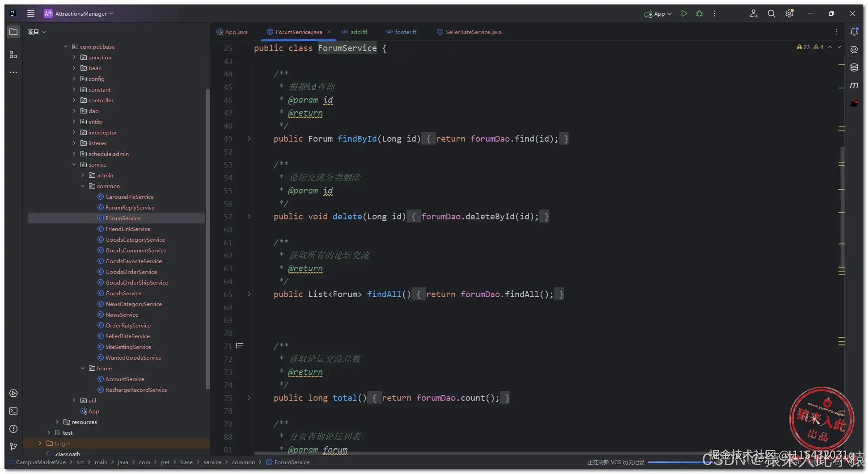Open the Maven tool window
868x474 pixels.
click(854, 85)
